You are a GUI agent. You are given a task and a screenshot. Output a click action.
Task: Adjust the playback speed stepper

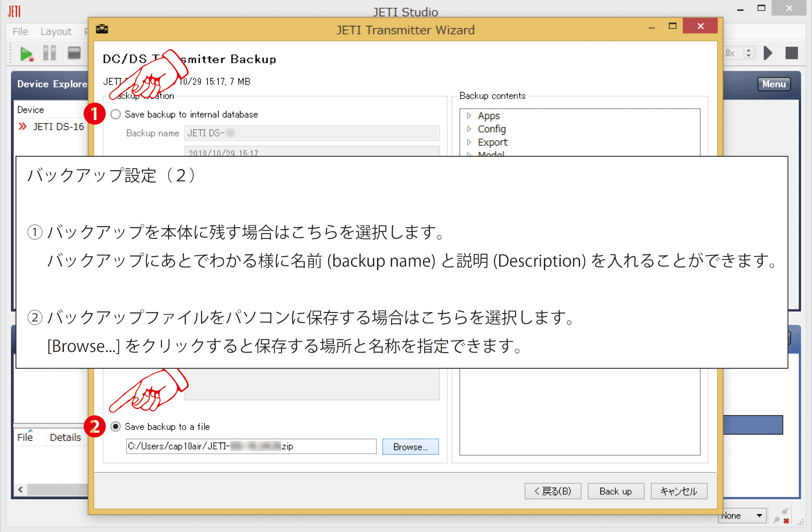(x=749, y=53)
